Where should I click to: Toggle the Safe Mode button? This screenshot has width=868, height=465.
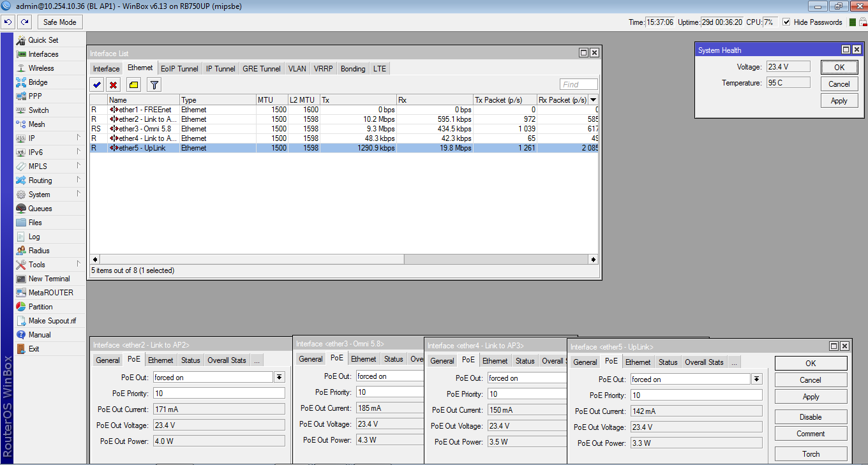59,22
